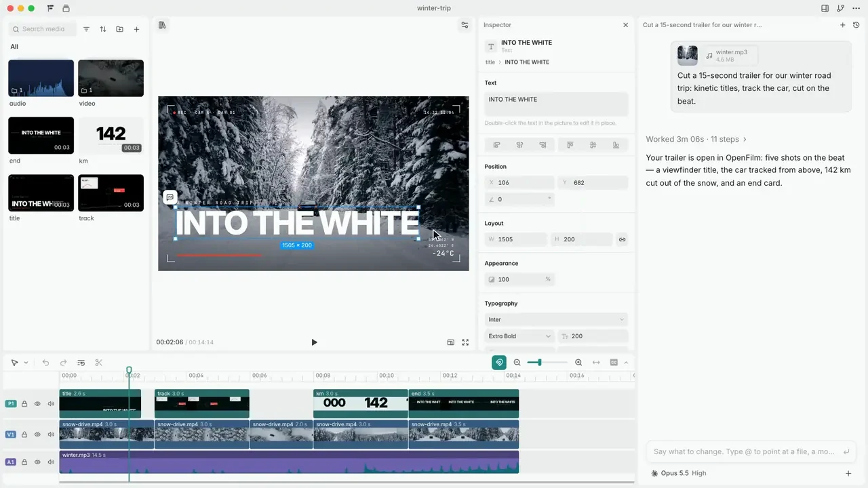Open preview settings sliders icon
The height and width of the screenshot is (488, 868).
(465, 25)
